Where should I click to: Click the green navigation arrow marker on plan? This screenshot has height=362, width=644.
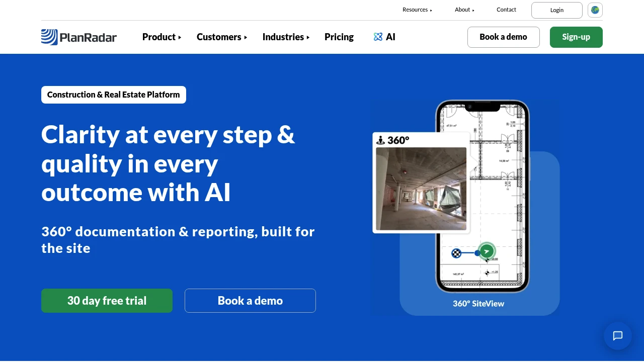487,251
